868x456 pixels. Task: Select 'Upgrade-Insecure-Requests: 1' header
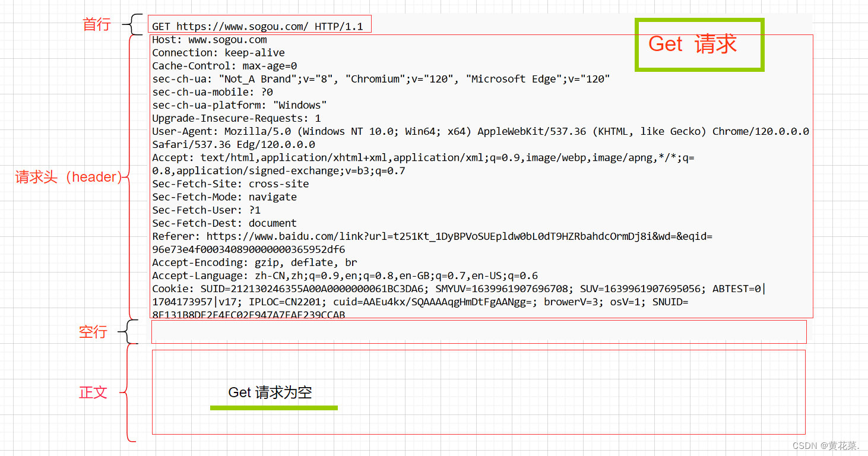click(x=236, y=118)
